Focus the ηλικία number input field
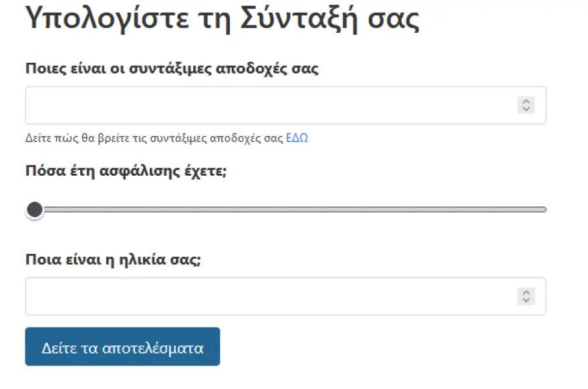Image resolution: width=588 pixels, height=389 pixels. click(x=286, y=296)
